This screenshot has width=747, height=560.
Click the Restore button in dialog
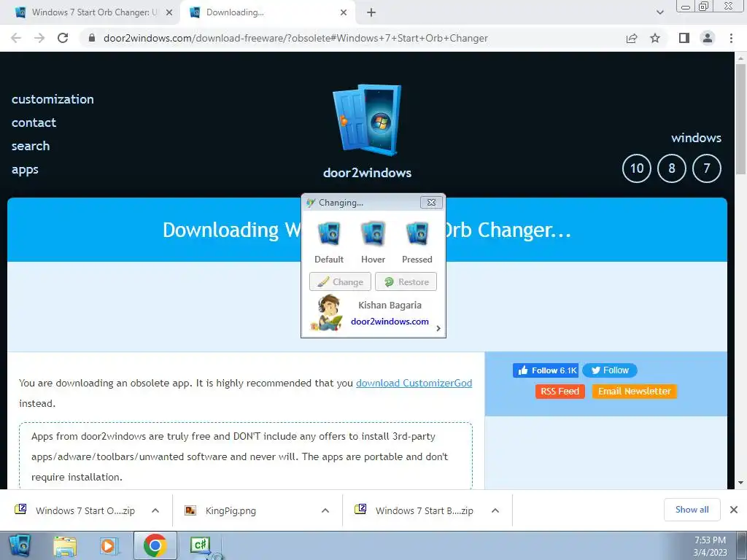pos(406,281)
